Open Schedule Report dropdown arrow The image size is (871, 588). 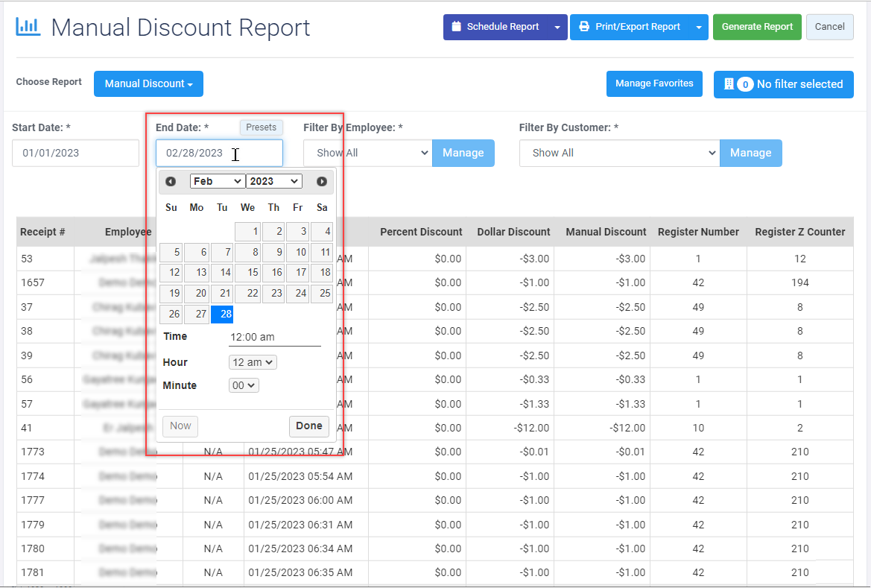click(557, 27)
